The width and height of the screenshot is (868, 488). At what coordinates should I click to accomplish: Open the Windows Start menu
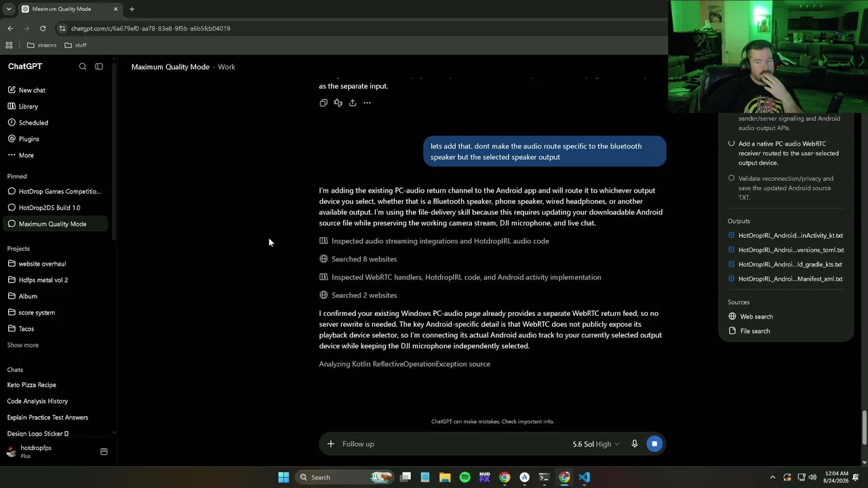(x=283, y=477)
